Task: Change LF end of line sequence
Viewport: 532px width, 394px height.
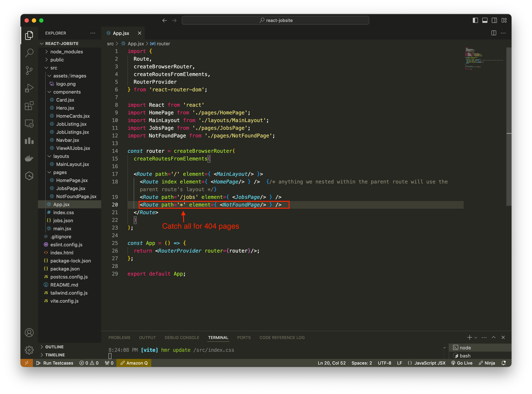Action: pos(399,363)
